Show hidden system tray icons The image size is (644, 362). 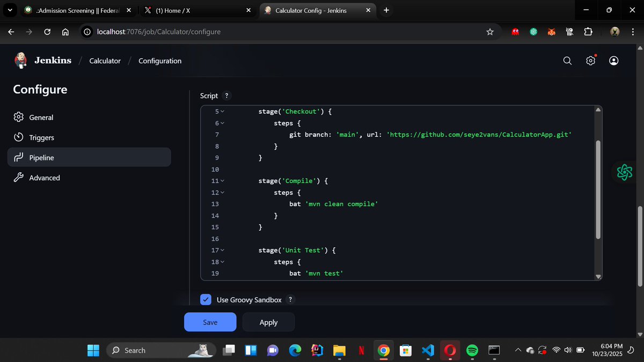click(518, 350)
